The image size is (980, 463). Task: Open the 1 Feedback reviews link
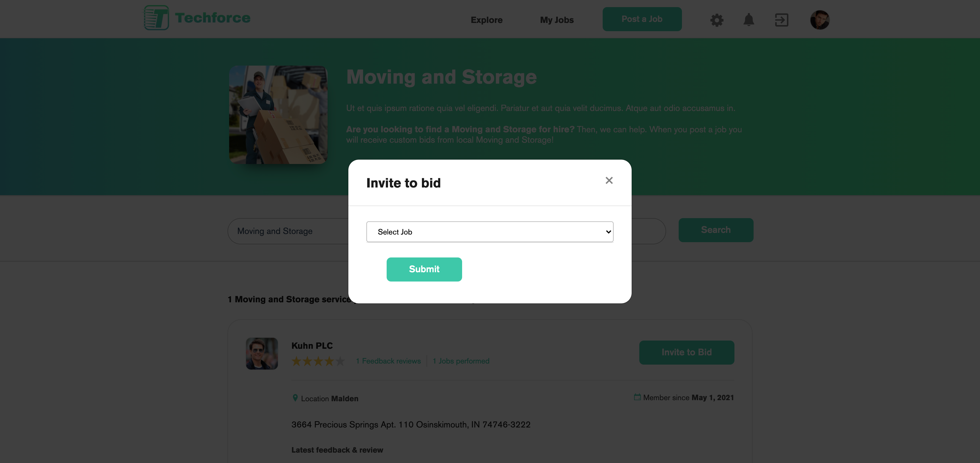click(x=388, y=361)
